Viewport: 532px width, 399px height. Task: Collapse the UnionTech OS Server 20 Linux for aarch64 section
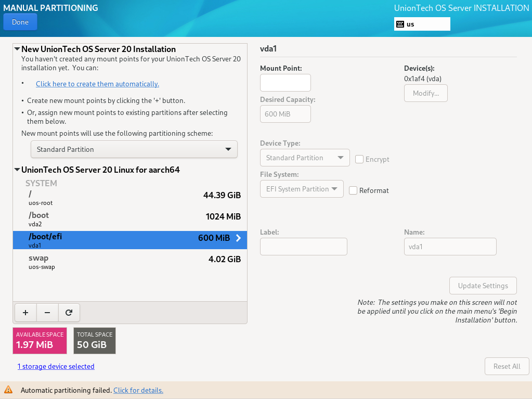(17, 170)
